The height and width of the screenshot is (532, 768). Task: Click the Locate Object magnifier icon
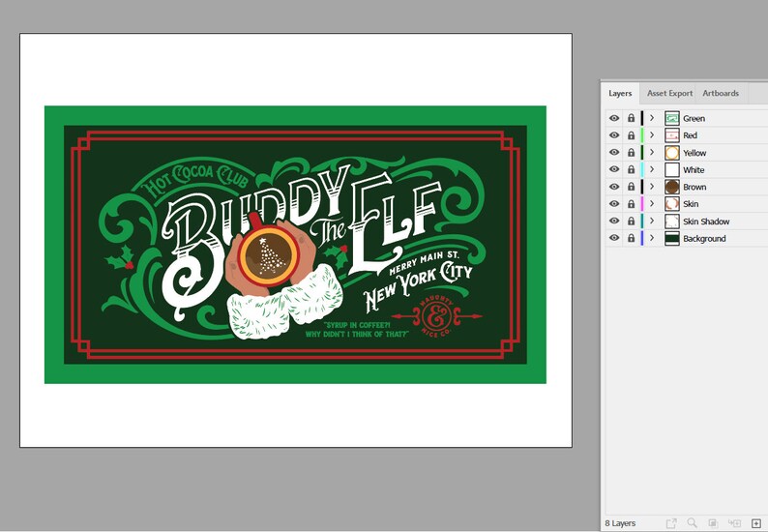[x=693, y=523]
